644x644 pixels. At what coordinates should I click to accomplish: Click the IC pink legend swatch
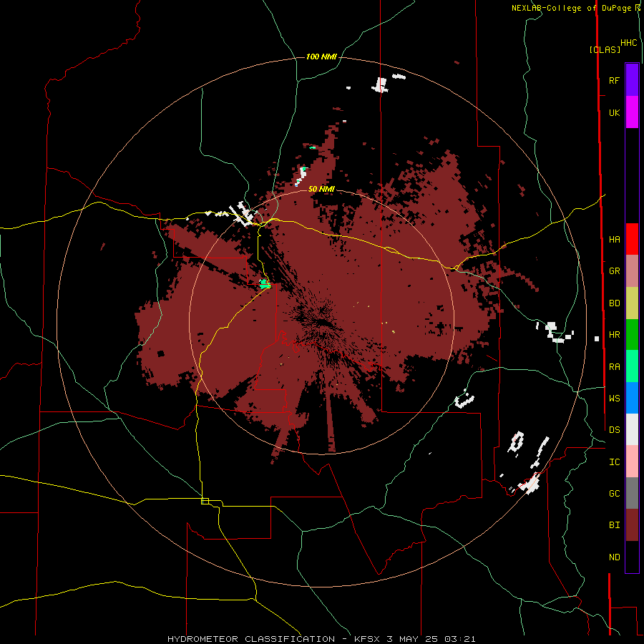pyautogui.click(x=632, y=462)
